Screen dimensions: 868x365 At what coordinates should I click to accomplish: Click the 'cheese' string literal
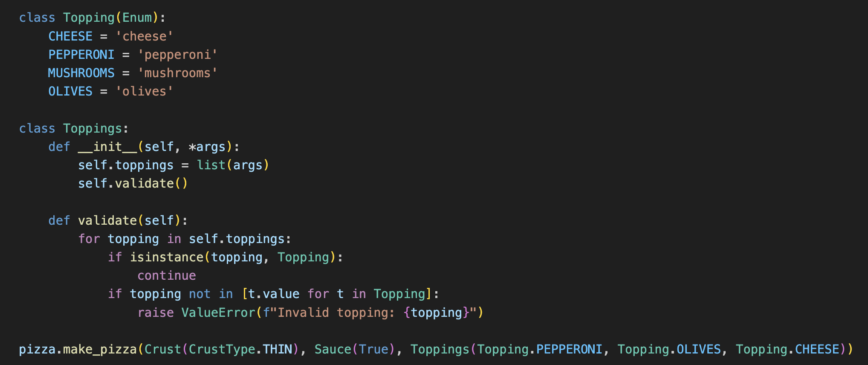pos(144,36)
